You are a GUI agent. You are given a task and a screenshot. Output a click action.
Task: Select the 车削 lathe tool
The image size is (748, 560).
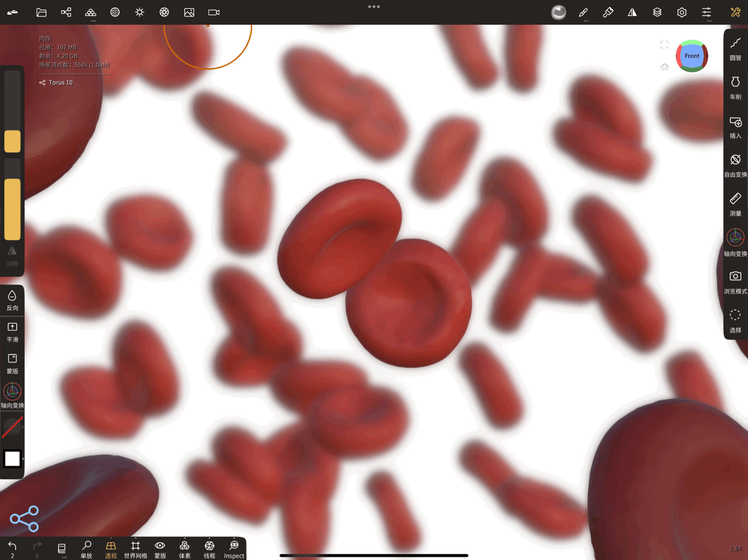(736, 88)
